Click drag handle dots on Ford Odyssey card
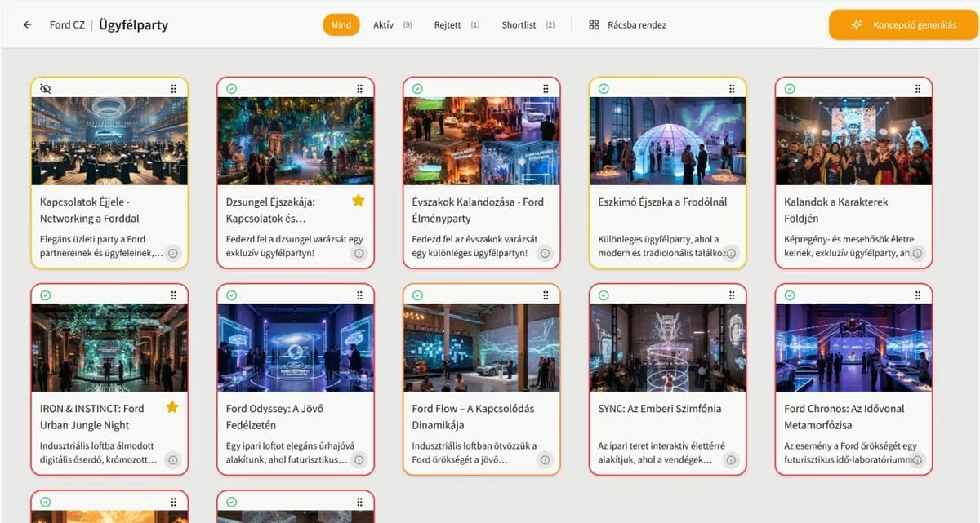Image resolution: width=980 pixels, height=523 pixels. tap(360, 295)
